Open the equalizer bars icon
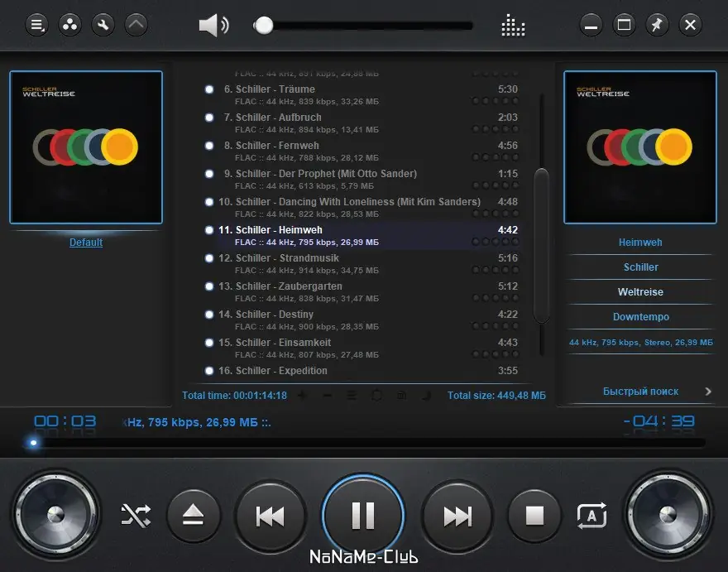728x572 pixels. click(513, 25)
